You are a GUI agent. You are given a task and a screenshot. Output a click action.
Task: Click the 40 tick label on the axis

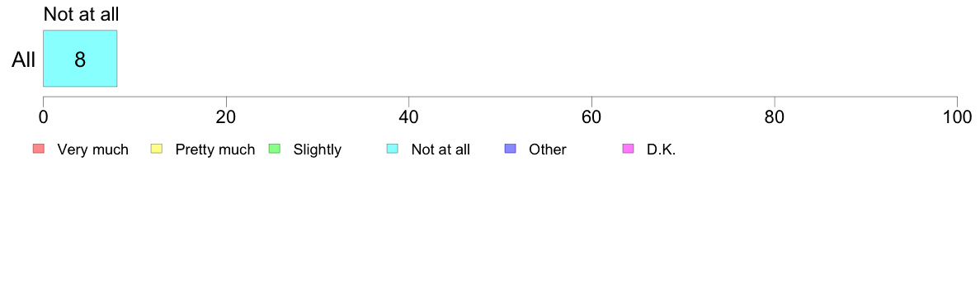pos(409,116)
